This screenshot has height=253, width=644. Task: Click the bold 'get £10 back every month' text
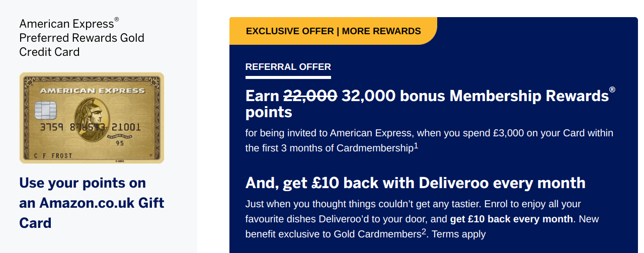click(x=511, y=219)
